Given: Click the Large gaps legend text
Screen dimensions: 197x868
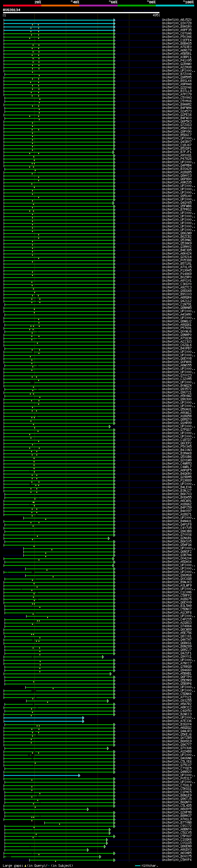Looking at the screenshot, I should (38, 865).
